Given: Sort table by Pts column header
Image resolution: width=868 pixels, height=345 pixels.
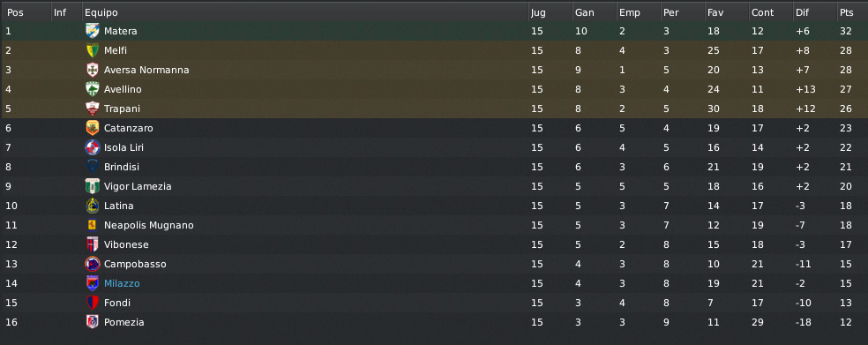Looking at the screenshot, I should 852,12.
